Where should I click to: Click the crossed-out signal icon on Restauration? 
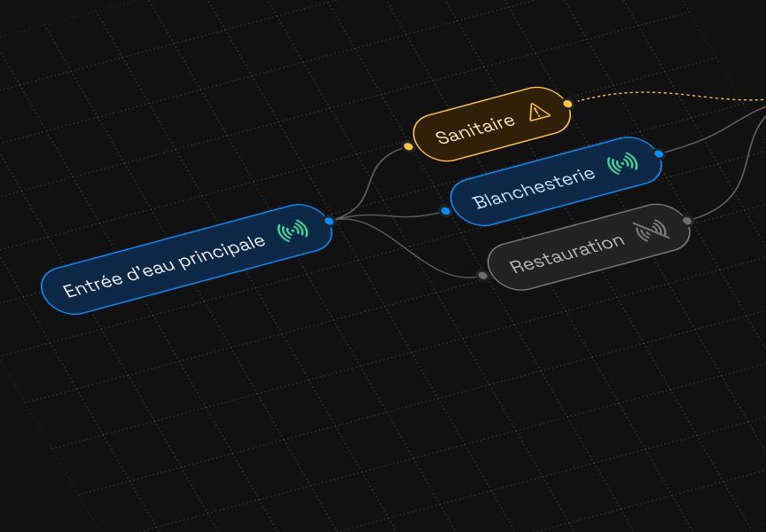click(x=653, y=231)
